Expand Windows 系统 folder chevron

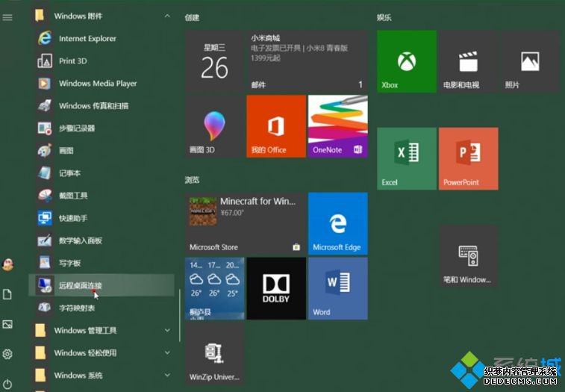pyautogui.click(x=167, y=375)
